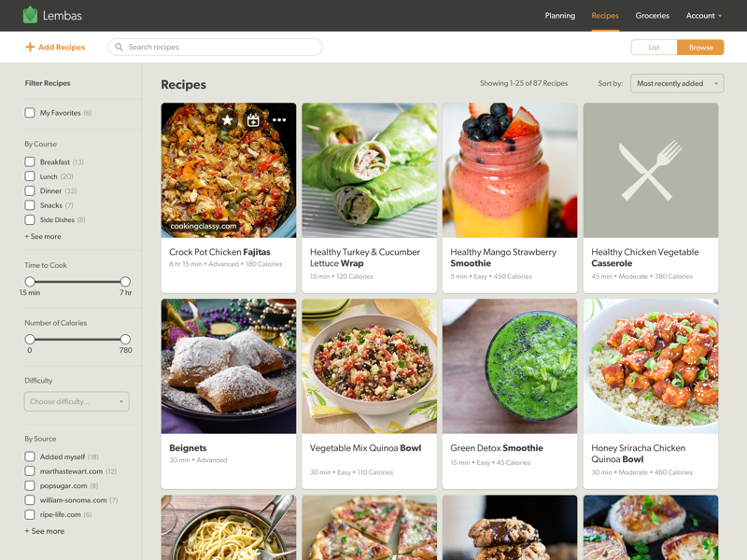Open the Account menu dropdown

(x=704, y=16)
